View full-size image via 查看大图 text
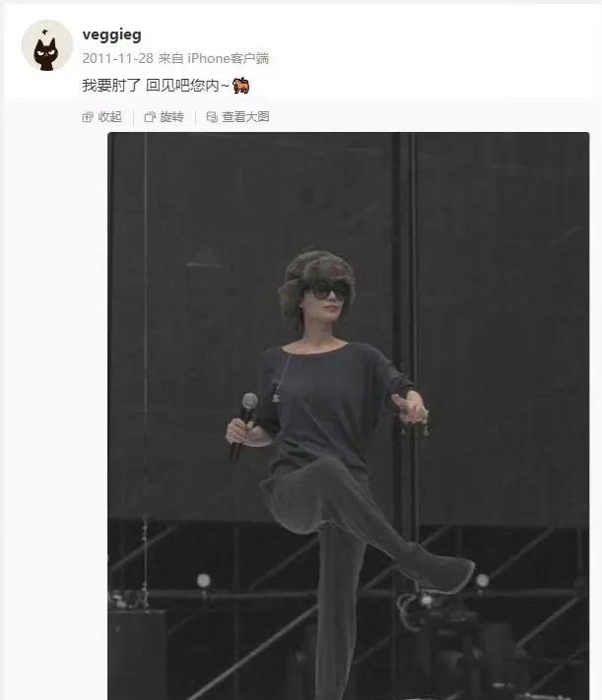This screenshot has height=700, width=602. pos(245,117)
